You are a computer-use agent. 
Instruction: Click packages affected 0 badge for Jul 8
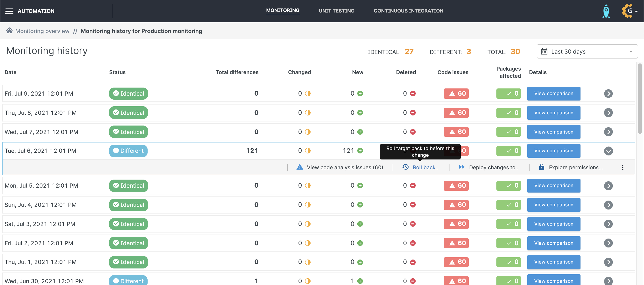click(508, 113)
